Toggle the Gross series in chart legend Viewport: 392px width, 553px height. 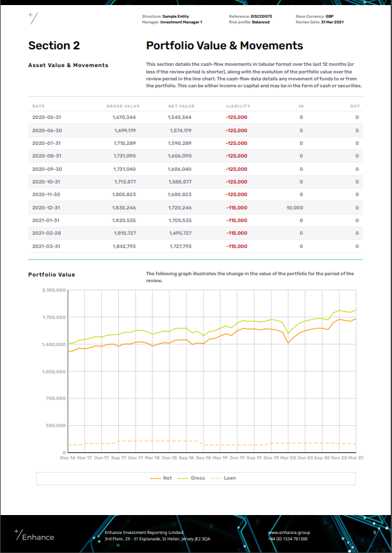191,478
